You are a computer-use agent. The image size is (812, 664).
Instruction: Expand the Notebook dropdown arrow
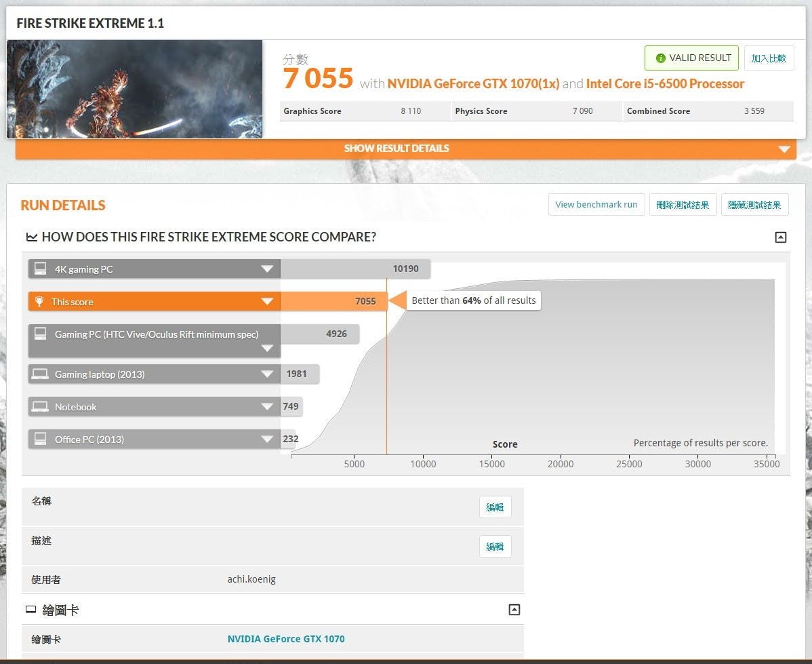(x=267, y=407)
